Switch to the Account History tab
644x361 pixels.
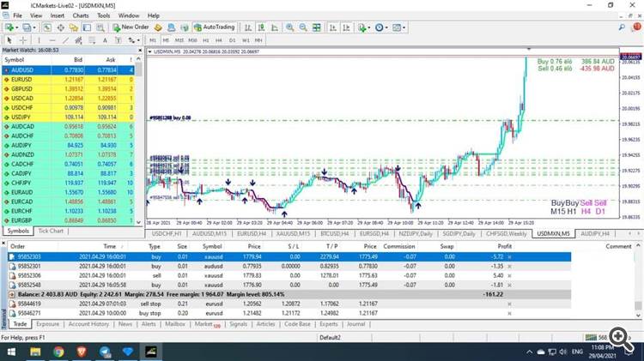88,324
